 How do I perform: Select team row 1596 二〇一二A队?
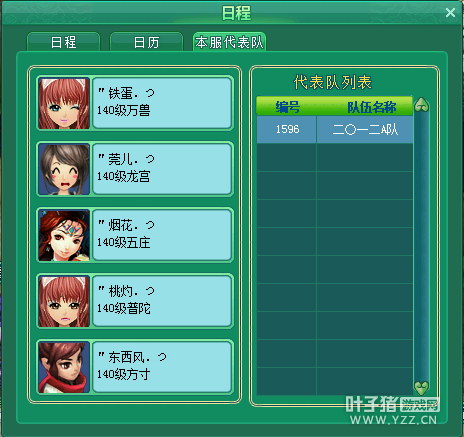pos(335,129)
